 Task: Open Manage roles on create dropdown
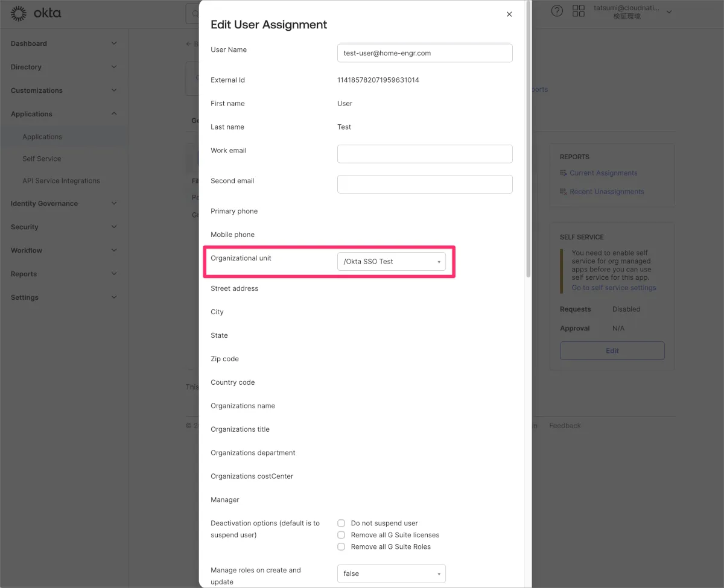(391, 574)
